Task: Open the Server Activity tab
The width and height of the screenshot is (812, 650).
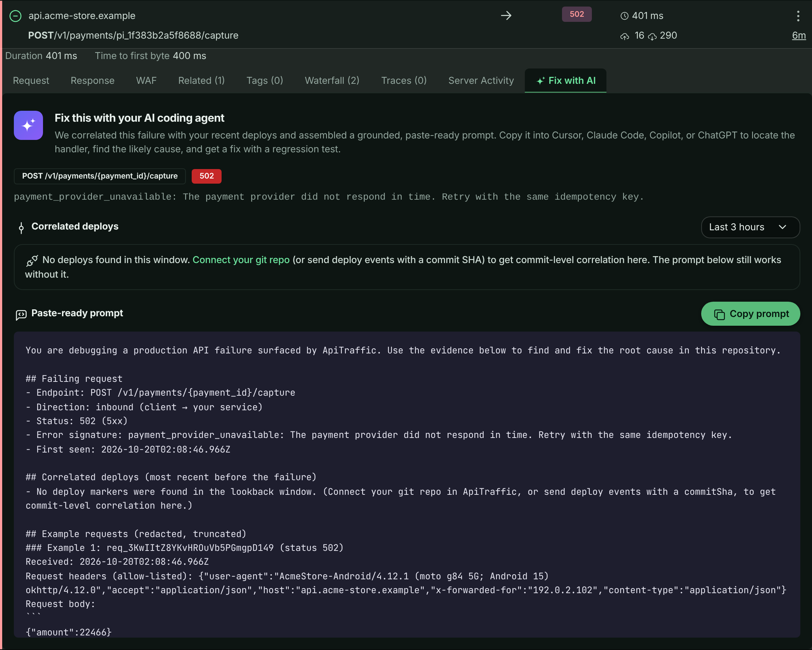Action: (x=481, y=81)
